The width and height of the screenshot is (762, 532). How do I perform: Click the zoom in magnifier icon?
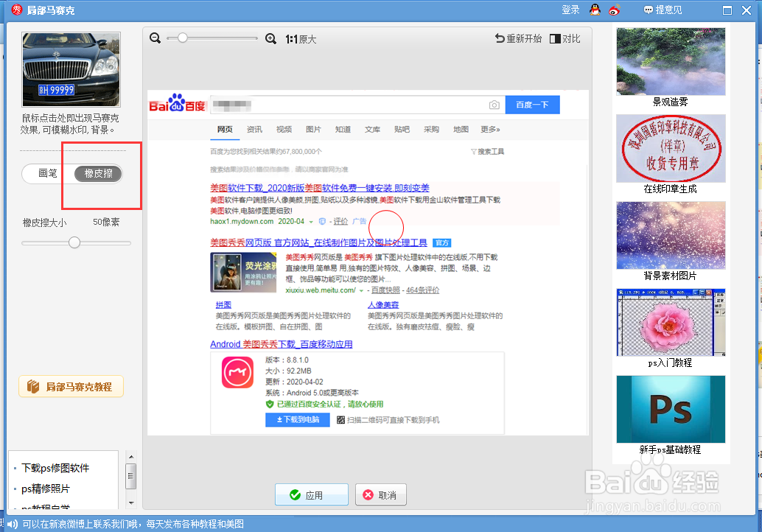click(x=270, y=38)
